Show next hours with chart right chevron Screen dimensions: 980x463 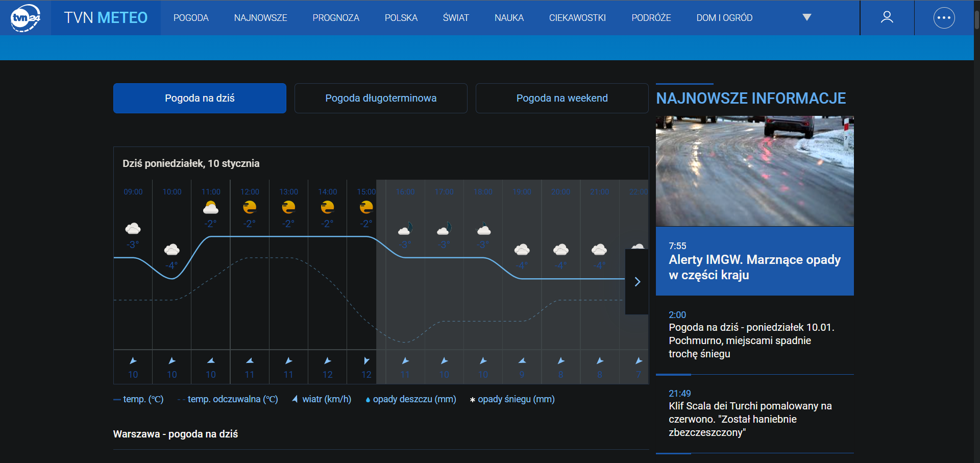coord(637,282)
